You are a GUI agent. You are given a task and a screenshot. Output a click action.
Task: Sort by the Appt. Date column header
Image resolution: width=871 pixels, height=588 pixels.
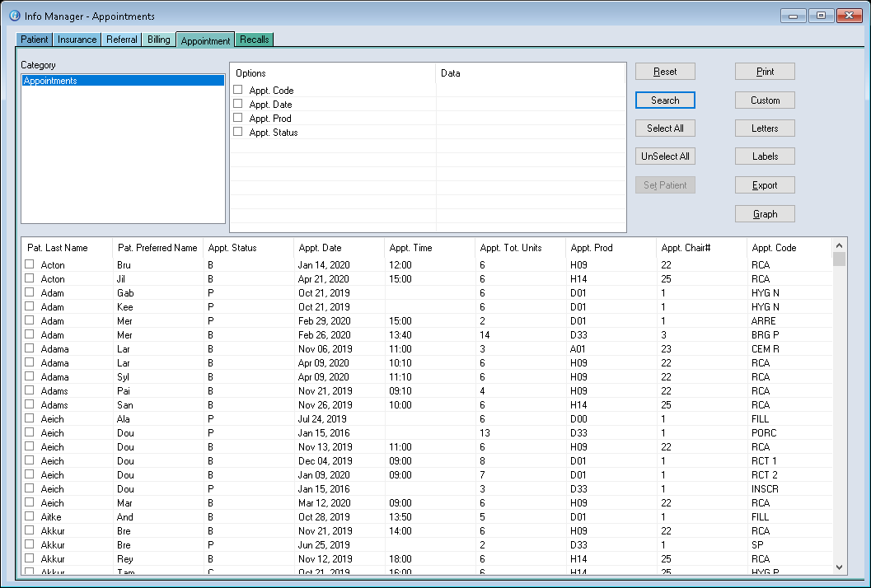pos(321,248)
